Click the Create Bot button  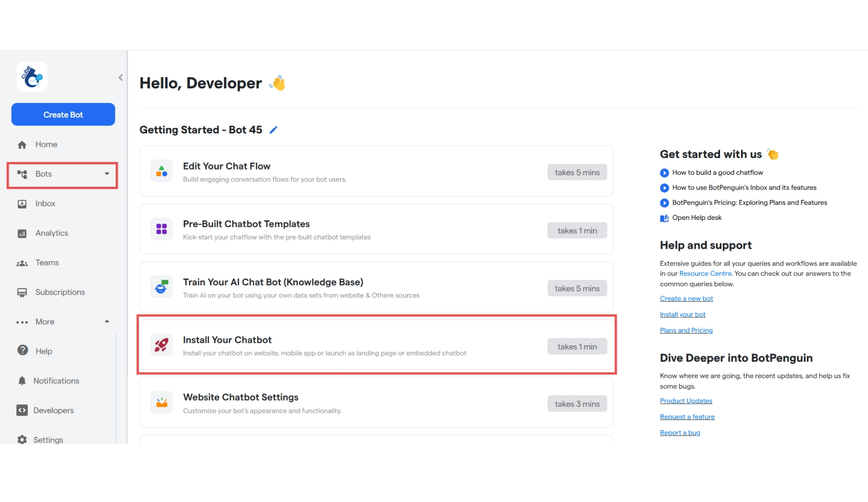(63, 114)
